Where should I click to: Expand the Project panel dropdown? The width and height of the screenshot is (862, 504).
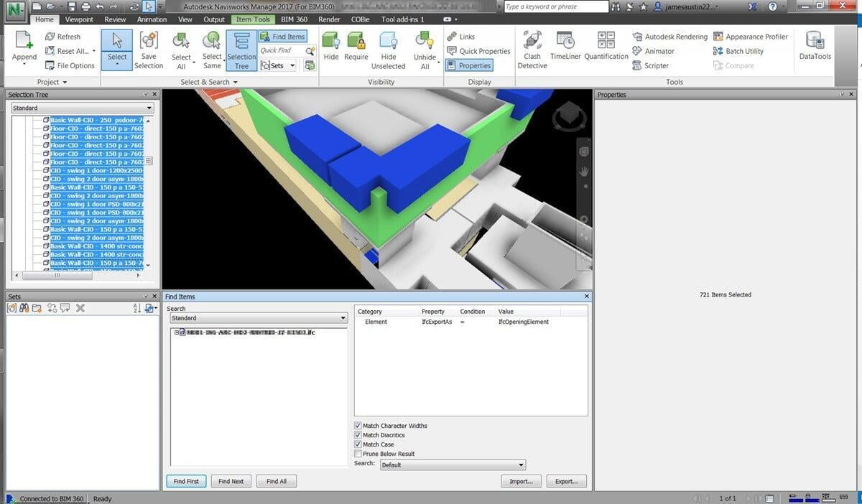tap(52, 82)
